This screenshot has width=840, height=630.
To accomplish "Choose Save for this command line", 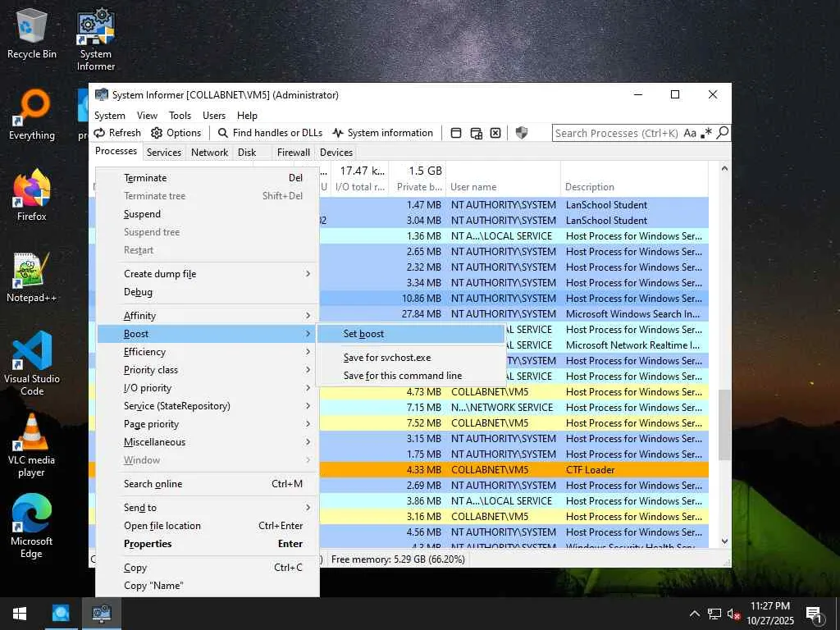I will pyautogui.click(x=411, y=376).
